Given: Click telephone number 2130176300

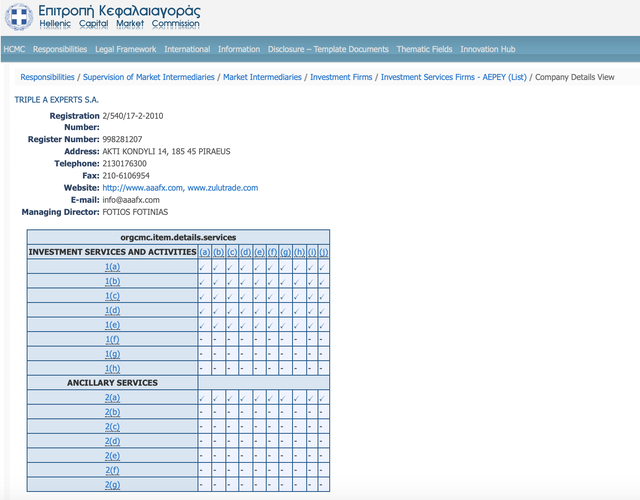Looking at the screenshot, I should point(124,164).
